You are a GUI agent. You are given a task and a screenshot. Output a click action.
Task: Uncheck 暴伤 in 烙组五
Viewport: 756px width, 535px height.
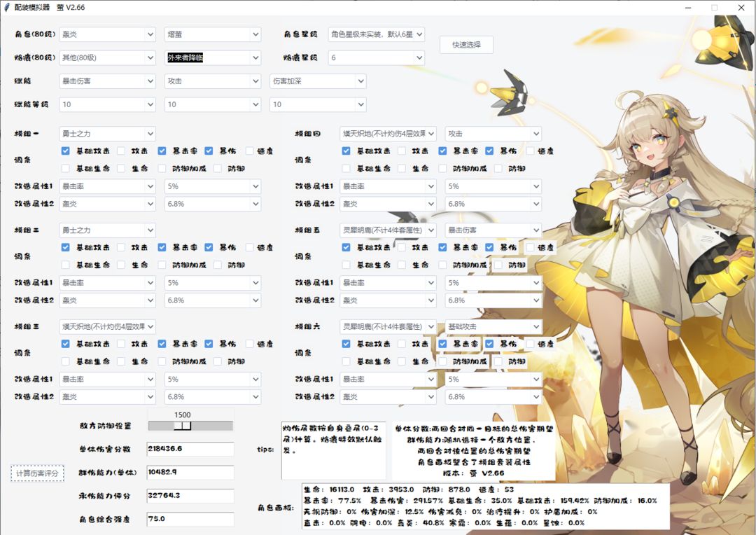489,247
